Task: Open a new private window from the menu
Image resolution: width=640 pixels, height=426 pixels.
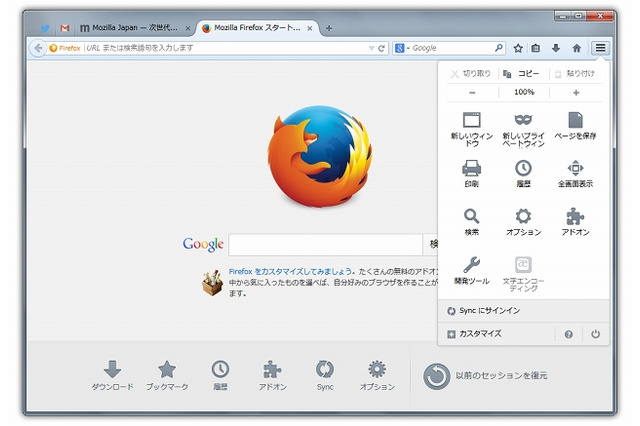Action: [524, 121]
